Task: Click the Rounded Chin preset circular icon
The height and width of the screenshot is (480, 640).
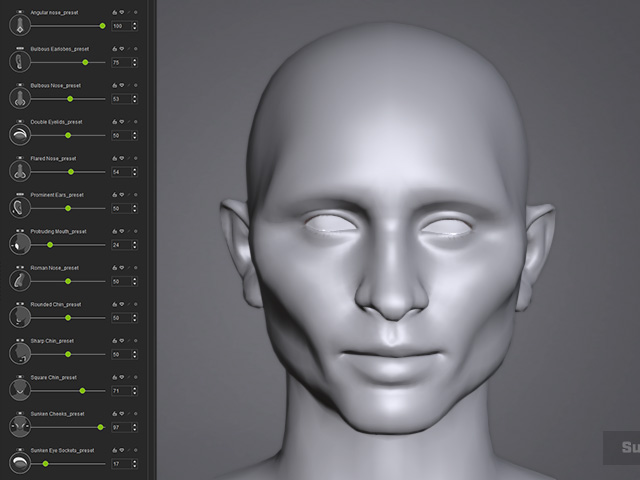Action: pyautogui.click(x=20, y=318)
